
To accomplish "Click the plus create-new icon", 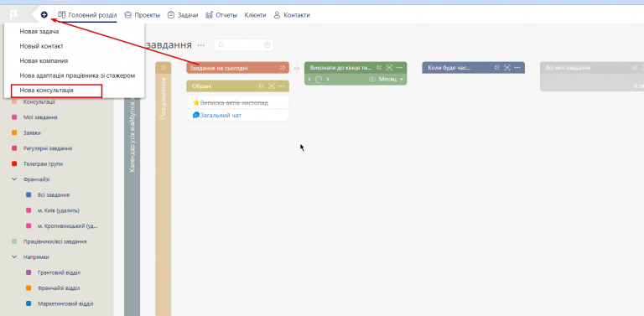I will point(44,15).
